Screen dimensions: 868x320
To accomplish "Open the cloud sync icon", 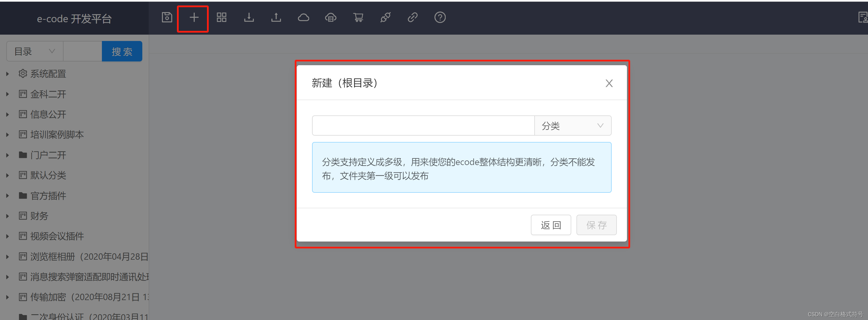I will tap(303, 17).
